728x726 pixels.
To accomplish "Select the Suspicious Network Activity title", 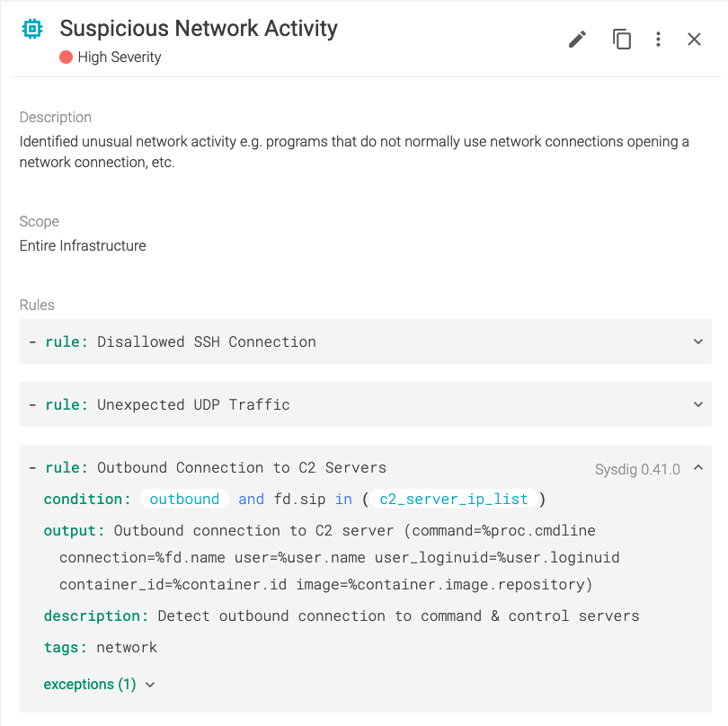I will tap(199, 29).
